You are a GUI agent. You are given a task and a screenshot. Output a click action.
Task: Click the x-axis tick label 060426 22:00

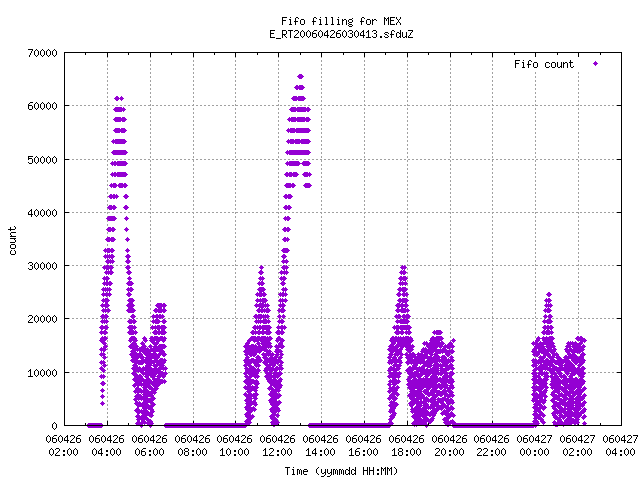click(x=491, y=446)
